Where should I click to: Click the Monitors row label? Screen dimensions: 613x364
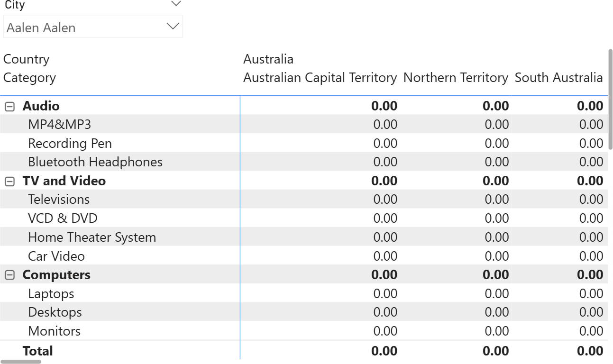coord(55,331)
